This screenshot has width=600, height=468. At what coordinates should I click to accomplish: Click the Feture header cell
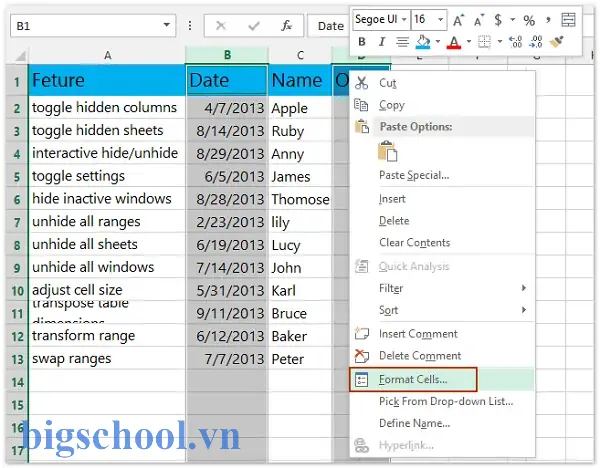pyautogui.click(x=107, y=80)
